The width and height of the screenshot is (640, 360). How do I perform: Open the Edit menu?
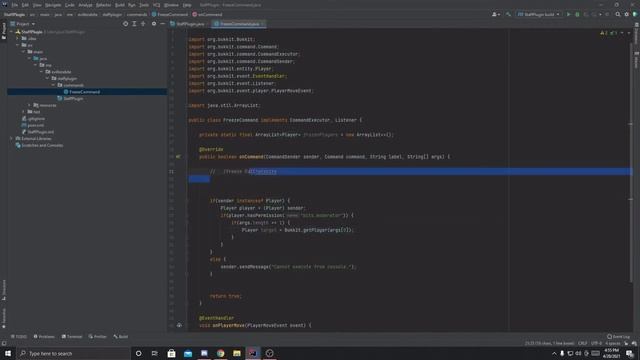click(x=25, y=5)
